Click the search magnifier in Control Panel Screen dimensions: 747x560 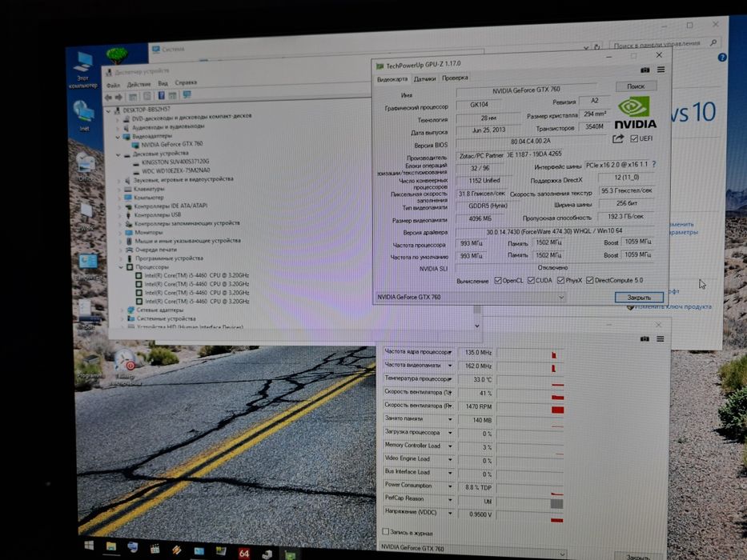point(713,43)
